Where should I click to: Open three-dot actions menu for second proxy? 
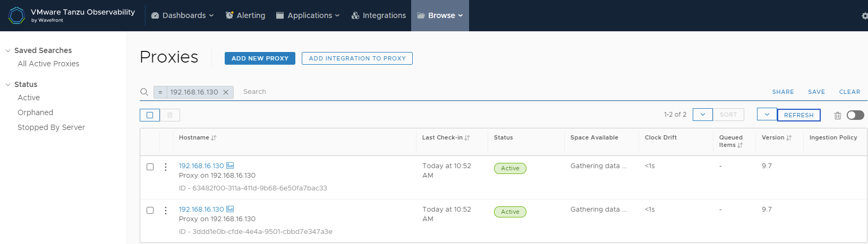pos(166,211)
